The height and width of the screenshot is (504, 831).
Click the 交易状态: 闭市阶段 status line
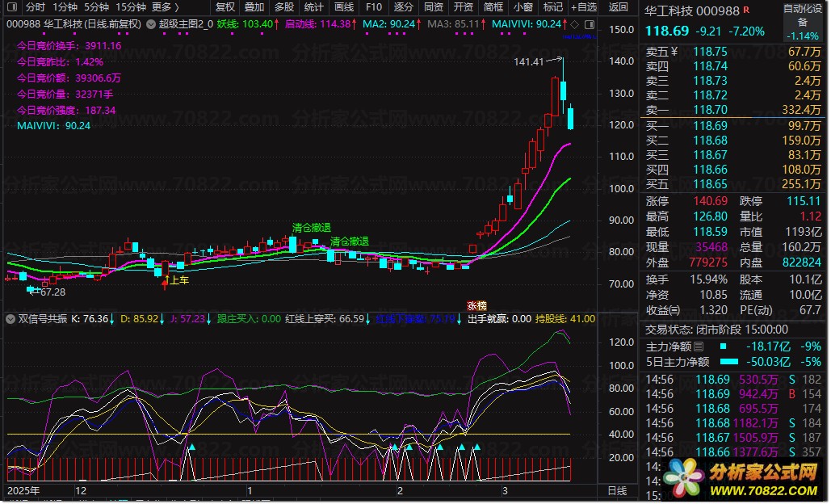click(x=716, y=330)
